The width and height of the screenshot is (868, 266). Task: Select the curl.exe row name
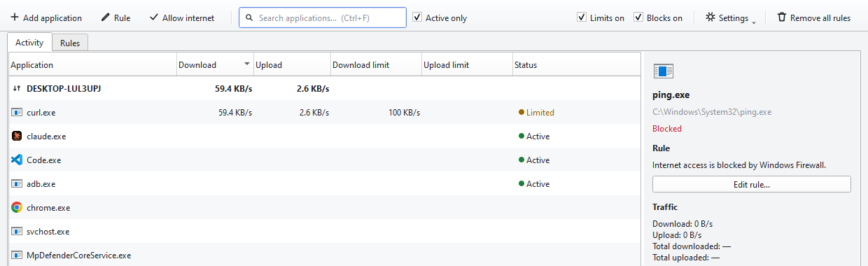click(x=41, y=113)
